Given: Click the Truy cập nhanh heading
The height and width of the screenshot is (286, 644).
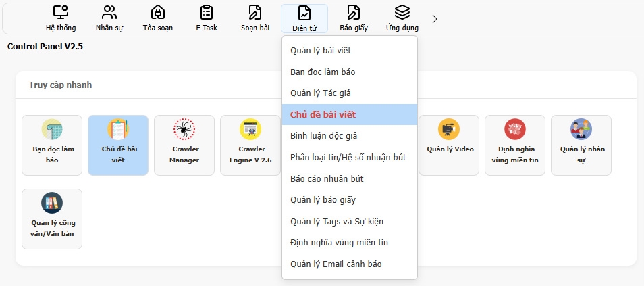Looking at the screenshot, I should 60,85.
